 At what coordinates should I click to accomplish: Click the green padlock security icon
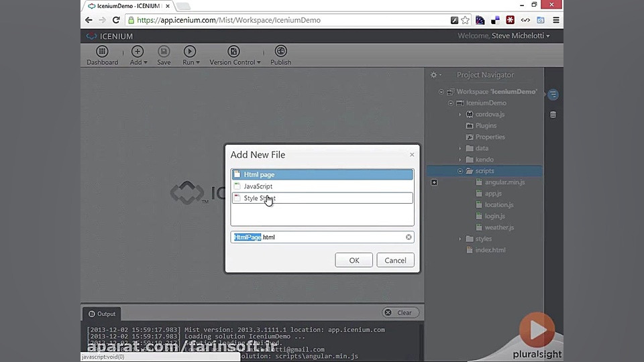pos(131,20)
